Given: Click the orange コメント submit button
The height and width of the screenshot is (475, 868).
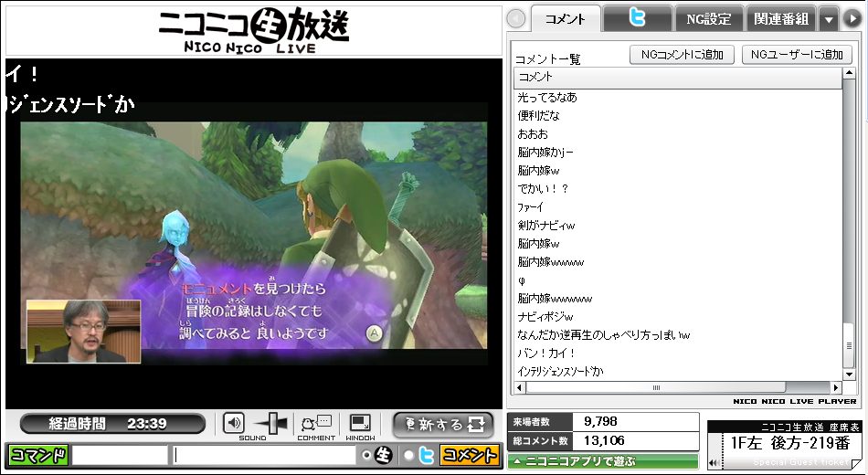Looking at the screenshot, I should coord(469,455).
